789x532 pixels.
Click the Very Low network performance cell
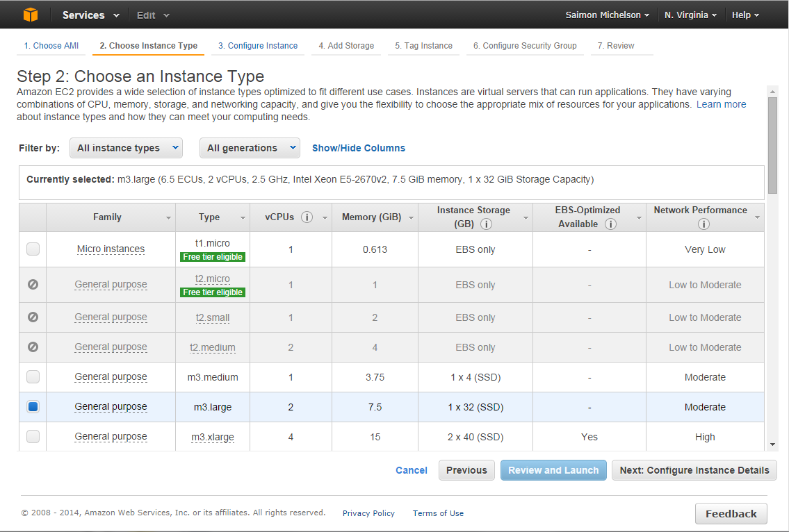705,249
